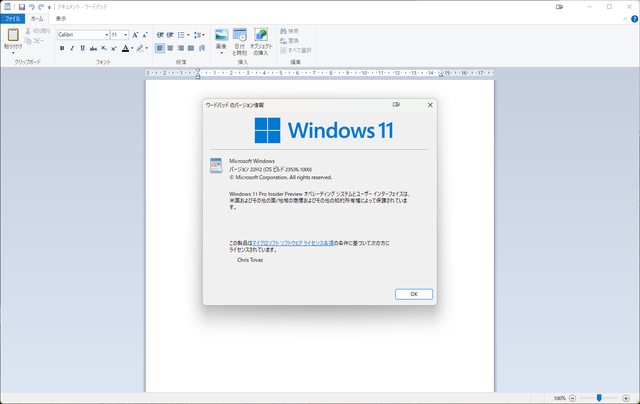
Task: Click the zoom in plus button
Action: [627, 397]
